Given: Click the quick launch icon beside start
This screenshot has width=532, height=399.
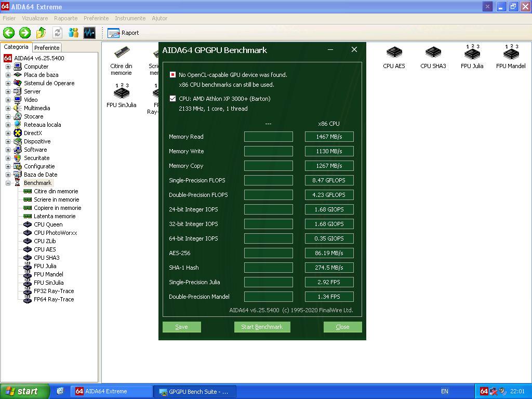Looking at the screenshot, I should click(x=60, y=391).
